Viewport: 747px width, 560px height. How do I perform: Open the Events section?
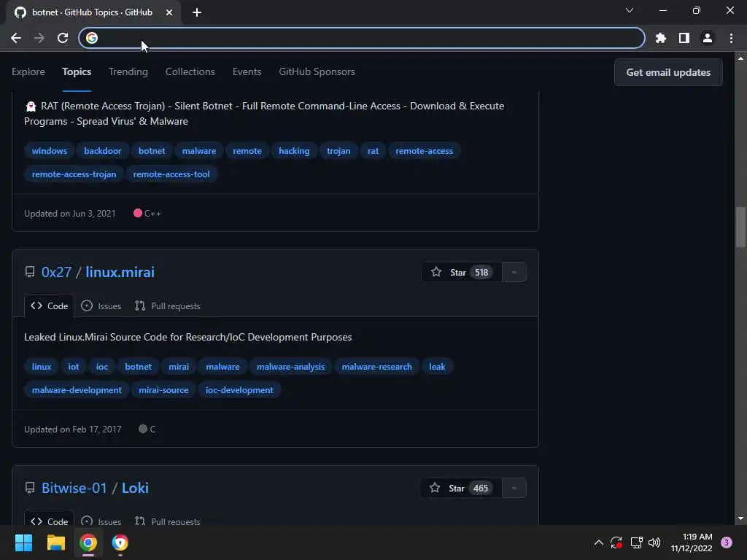point(247,71)
